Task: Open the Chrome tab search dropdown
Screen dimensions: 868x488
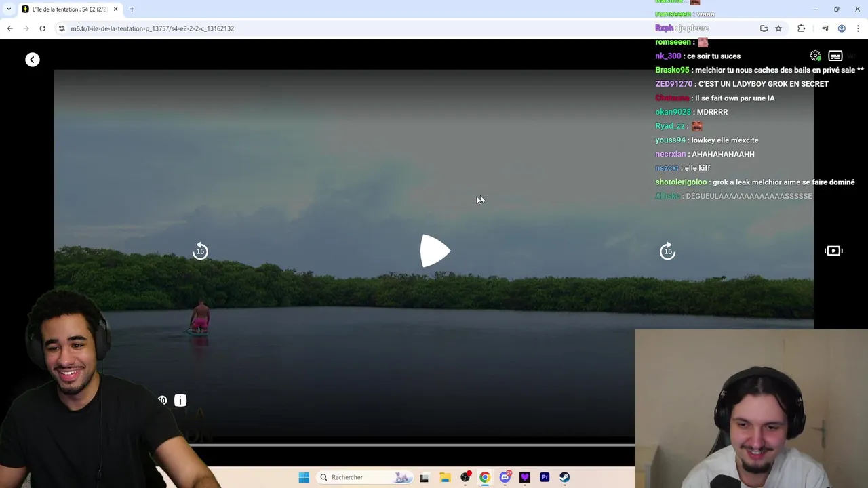Action: [x=9, y=9]
